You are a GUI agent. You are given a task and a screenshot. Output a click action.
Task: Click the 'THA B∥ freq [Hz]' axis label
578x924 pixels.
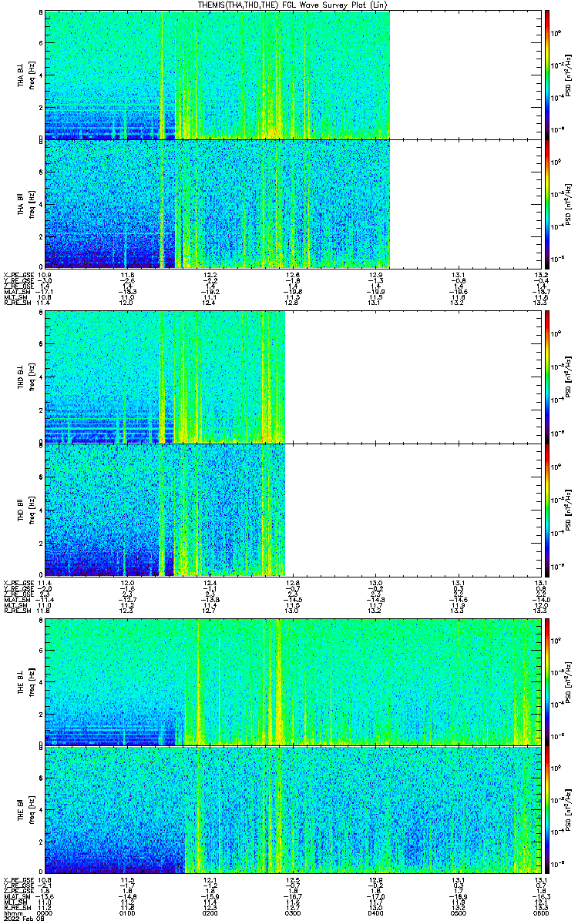[25, 204]
